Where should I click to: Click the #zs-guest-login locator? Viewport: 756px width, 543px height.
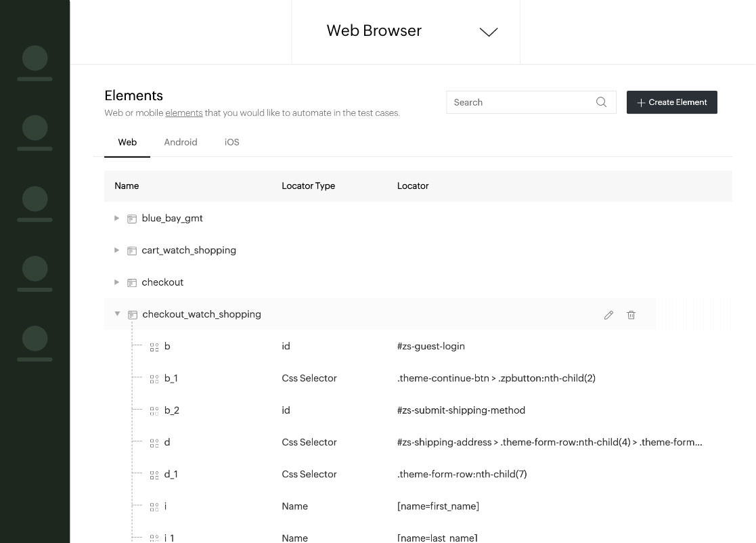(x=430, y=346)
